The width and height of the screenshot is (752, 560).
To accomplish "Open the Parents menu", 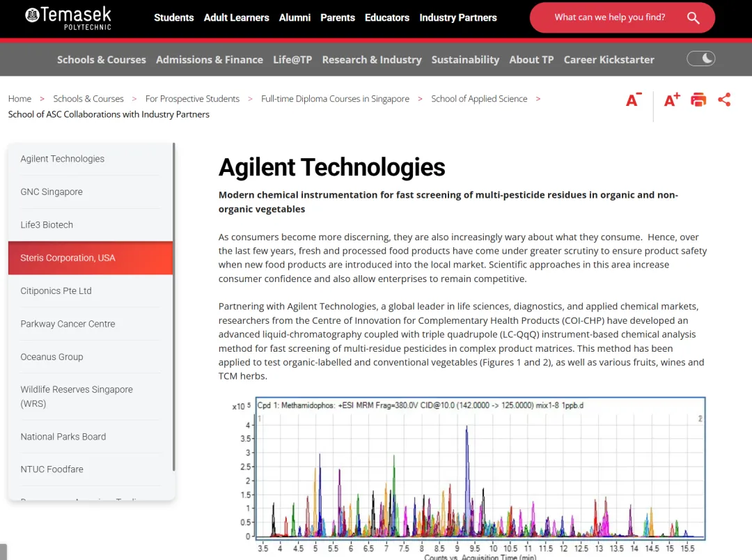I will 338,17.
